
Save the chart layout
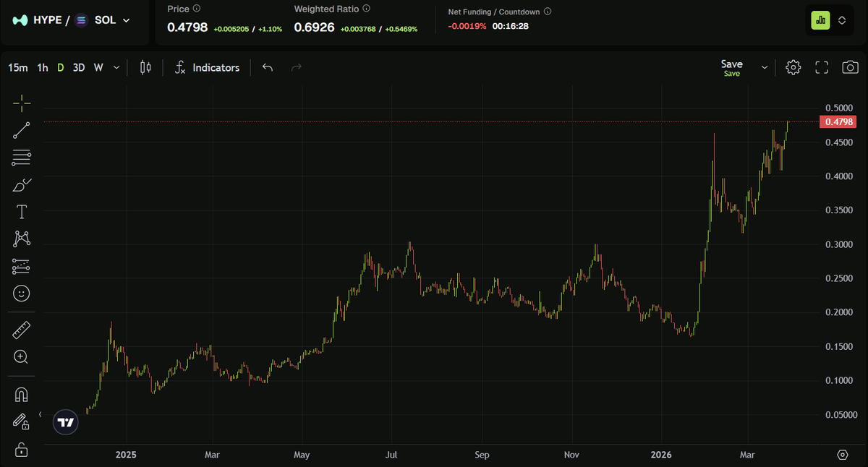pos(732,68)
